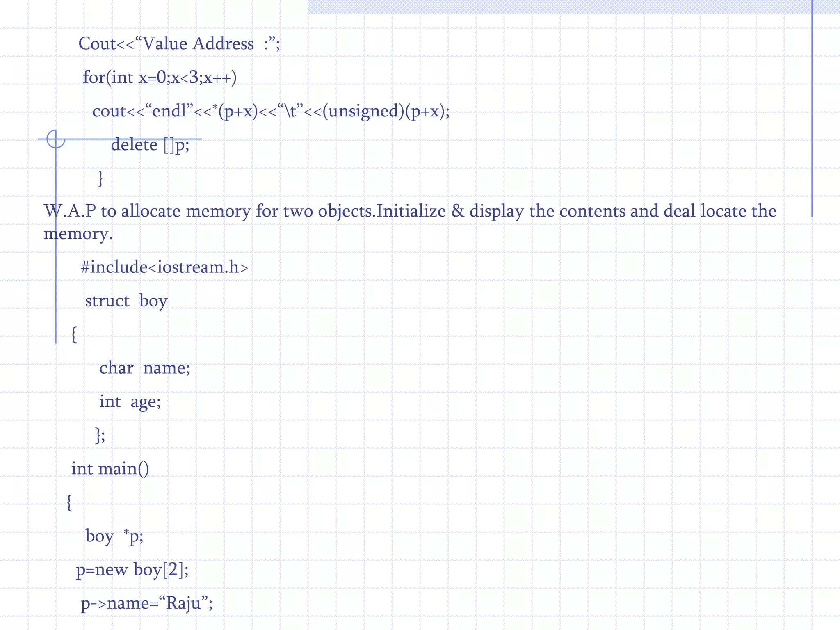Click the closing brace below delete statement
The image size is (840, 630).
coord(100,178)
